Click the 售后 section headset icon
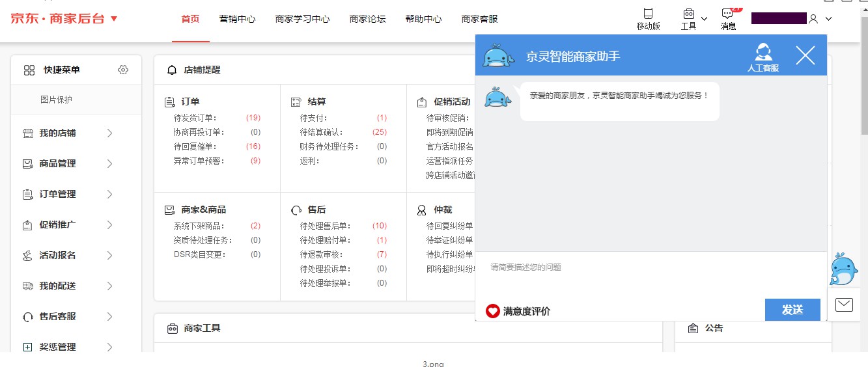Viewport: 868px width, 367px height. click(296, 210)
